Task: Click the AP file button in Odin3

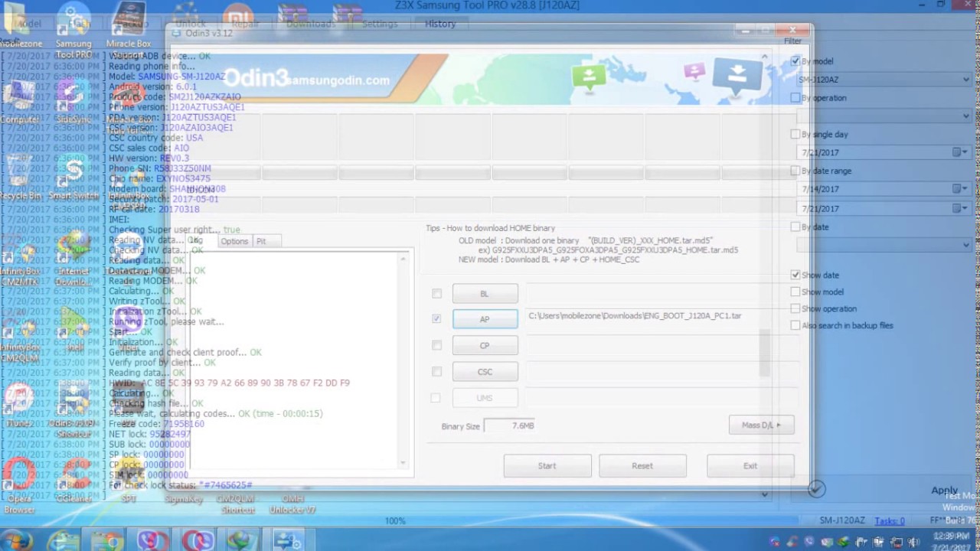Action: coord(485,319)
